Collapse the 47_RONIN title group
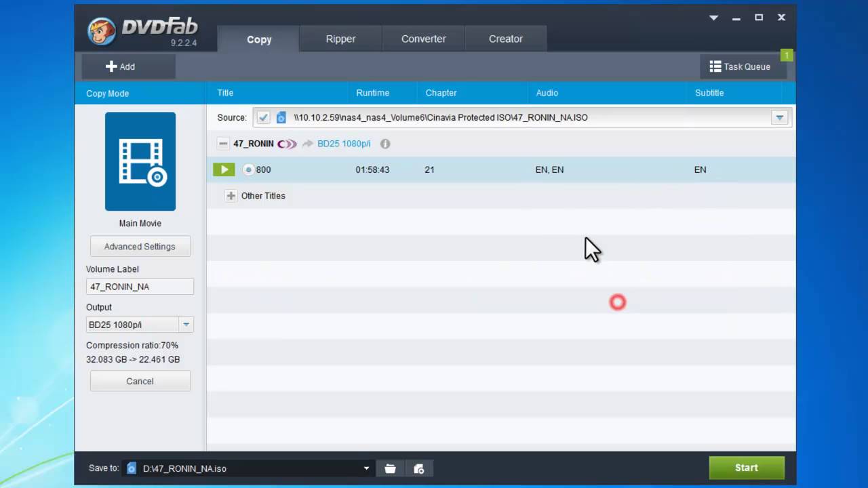 (x=223, y=144)
